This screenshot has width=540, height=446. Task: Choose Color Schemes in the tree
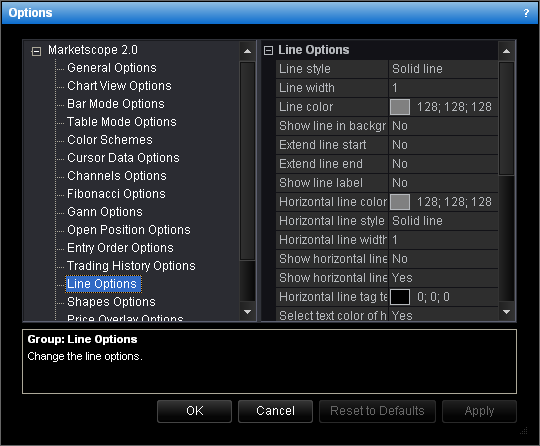pos(110,140)
